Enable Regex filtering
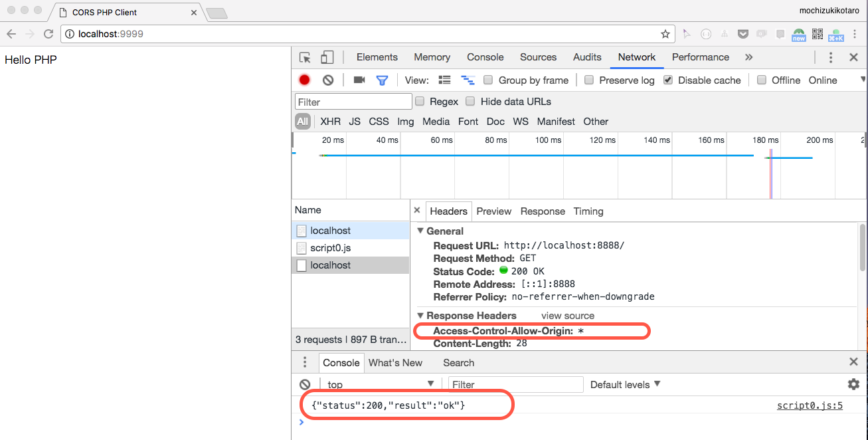The image size is (868, 440). click(419, 101)
